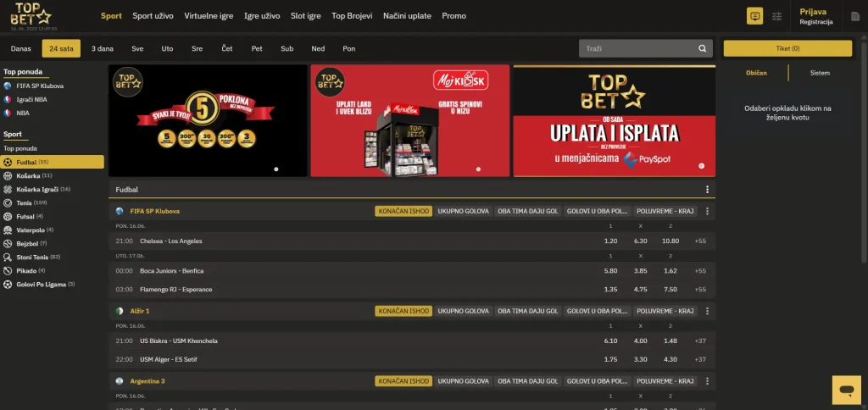
Task: Filter matches by Čet day
Action: click(x=227, y=48)
